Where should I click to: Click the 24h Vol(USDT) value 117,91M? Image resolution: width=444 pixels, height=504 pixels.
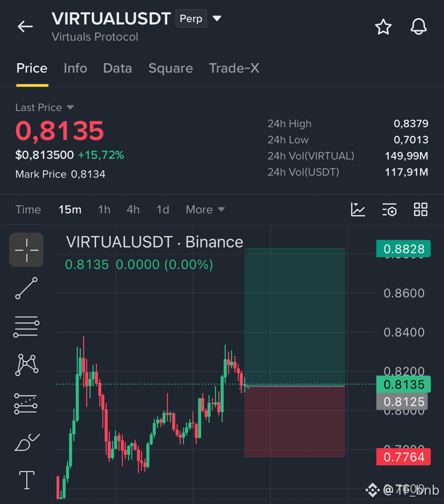click(406, 172)
